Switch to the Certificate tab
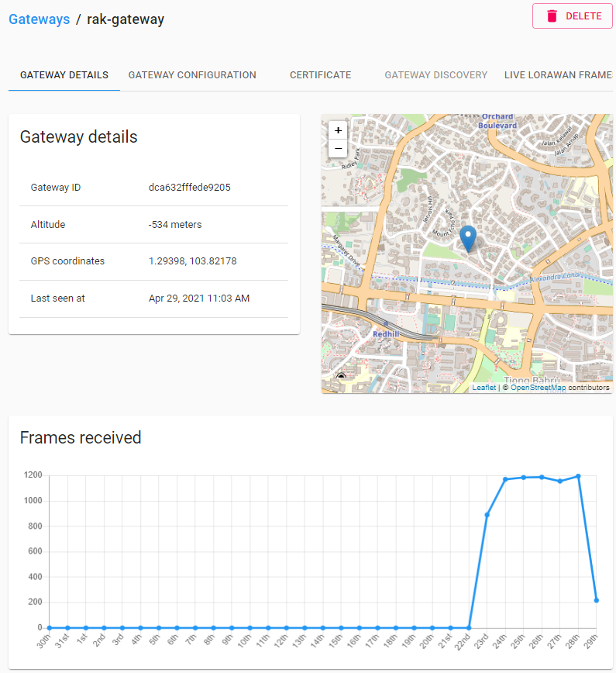 321,75
